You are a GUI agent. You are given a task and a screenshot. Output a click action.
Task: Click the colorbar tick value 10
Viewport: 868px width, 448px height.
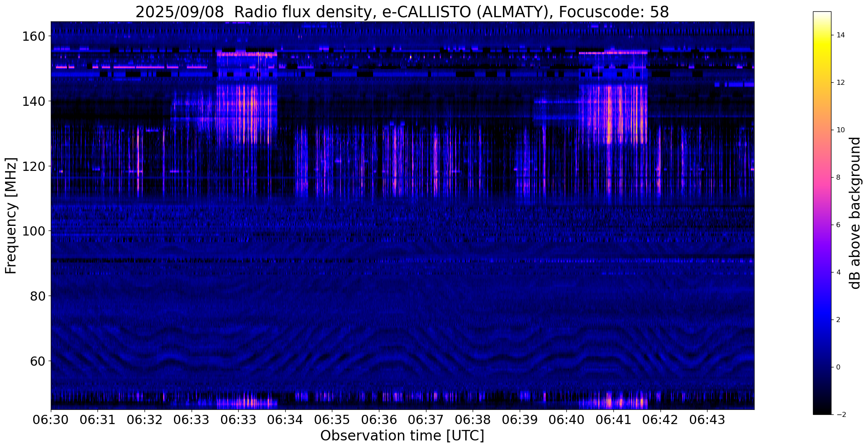pos(840,130)
